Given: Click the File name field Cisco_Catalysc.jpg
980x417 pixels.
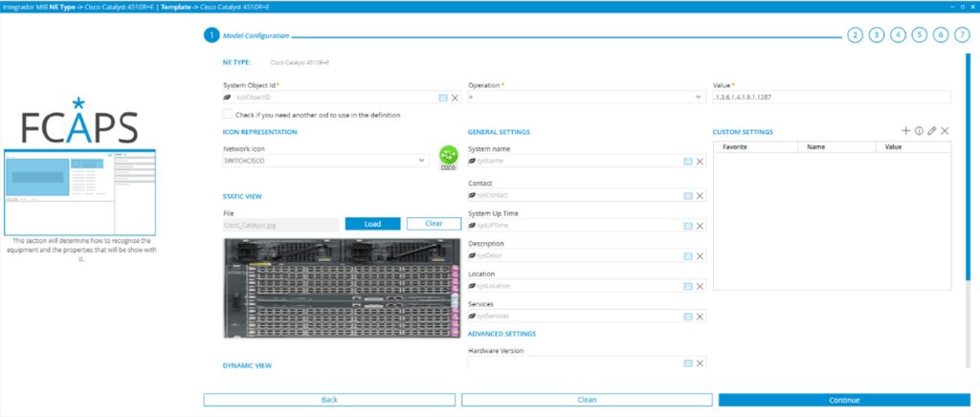Looking at the screenshot, I should (x=280, y=224).
